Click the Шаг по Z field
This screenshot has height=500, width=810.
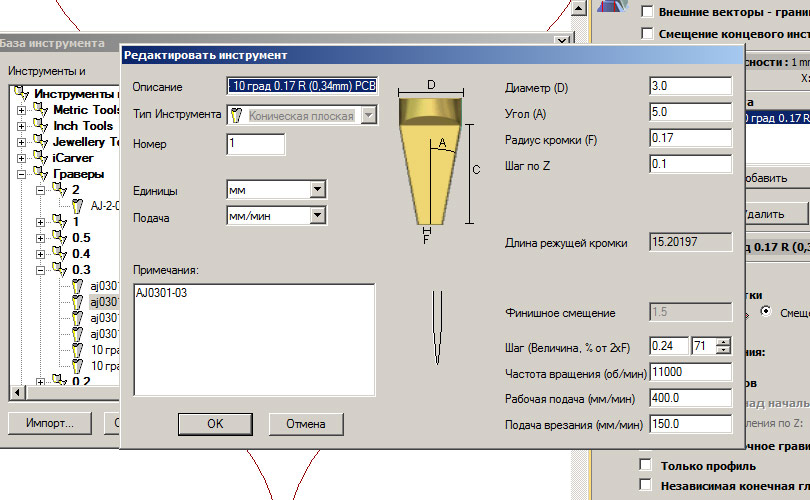[691, 164]
